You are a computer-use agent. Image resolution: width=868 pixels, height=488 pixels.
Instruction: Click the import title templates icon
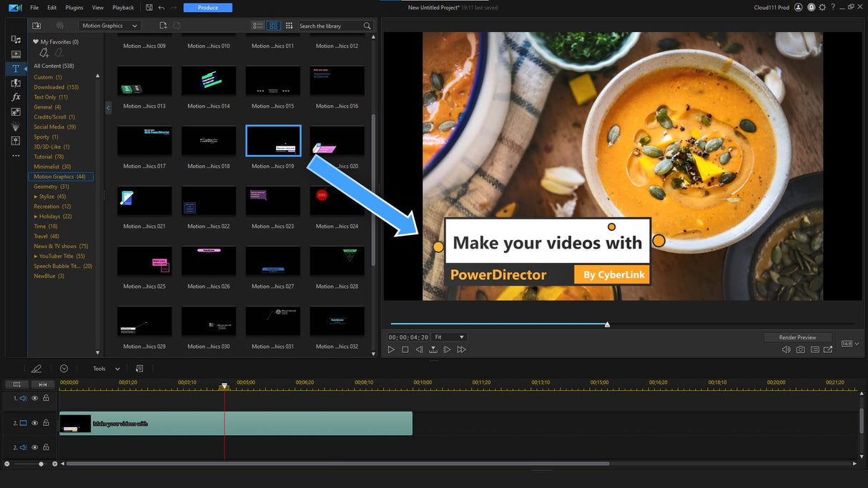[37, 26]
